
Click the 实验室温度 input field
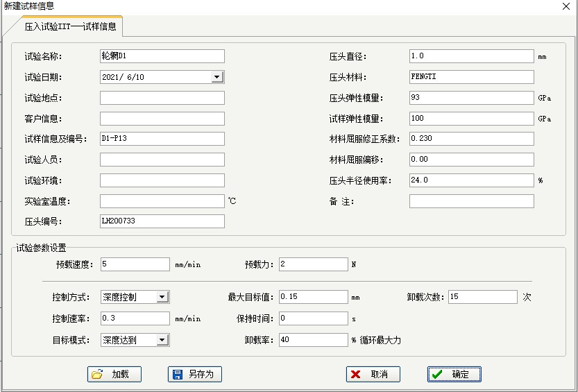(x=162, y=201)
